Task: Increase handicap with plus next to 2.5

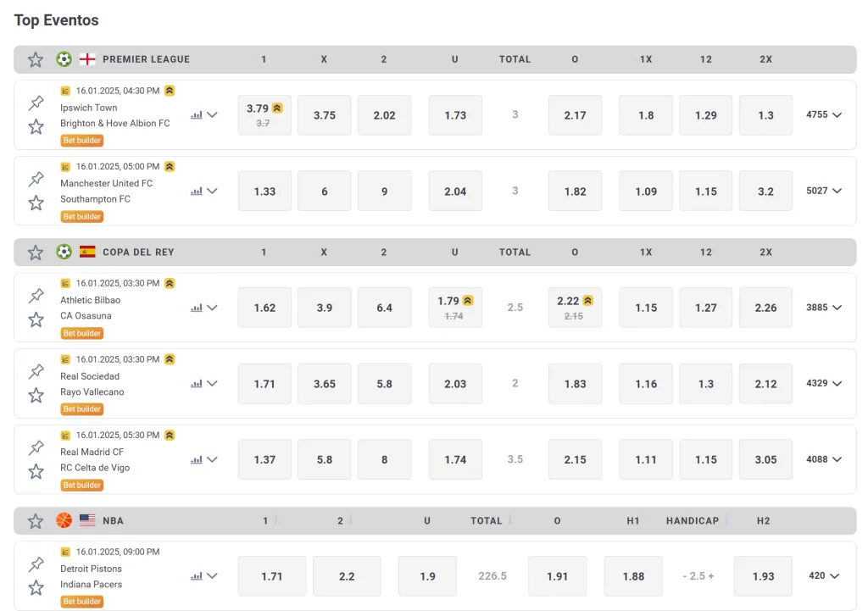Action: pos(711,576)
